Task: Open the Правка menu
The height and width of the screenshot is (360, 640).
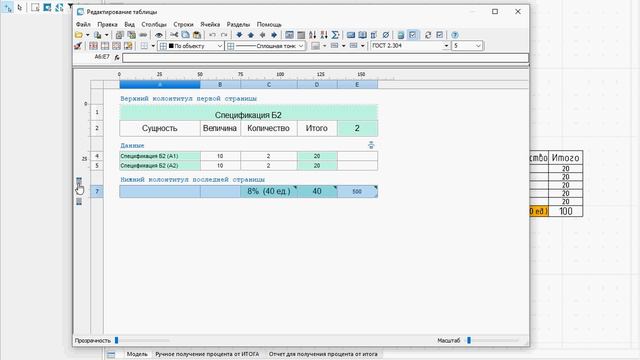Action: click(107, 24)
